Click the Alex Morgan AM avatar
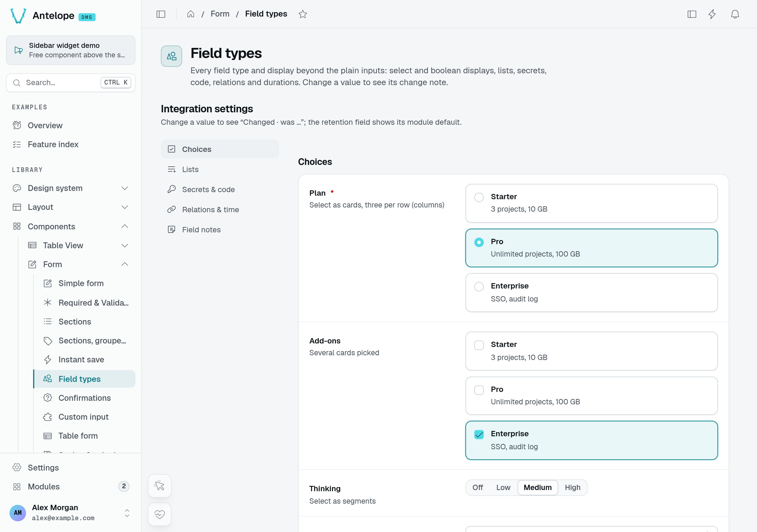Image resolution: width=757 pixels, height=532 pixels. [18, 512]
